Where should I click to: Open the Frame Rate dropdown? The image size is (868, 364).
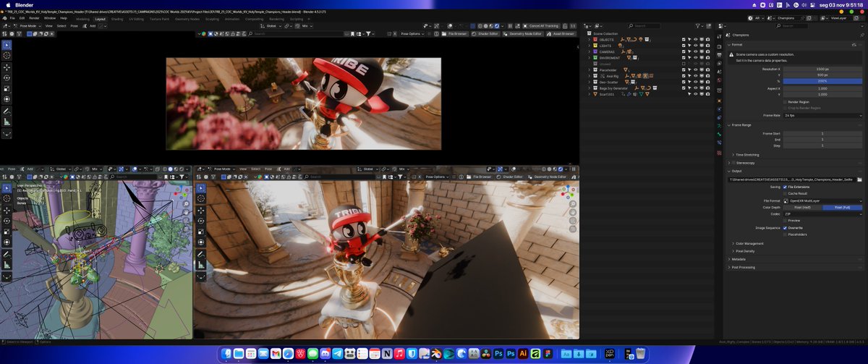coord(823,115)
